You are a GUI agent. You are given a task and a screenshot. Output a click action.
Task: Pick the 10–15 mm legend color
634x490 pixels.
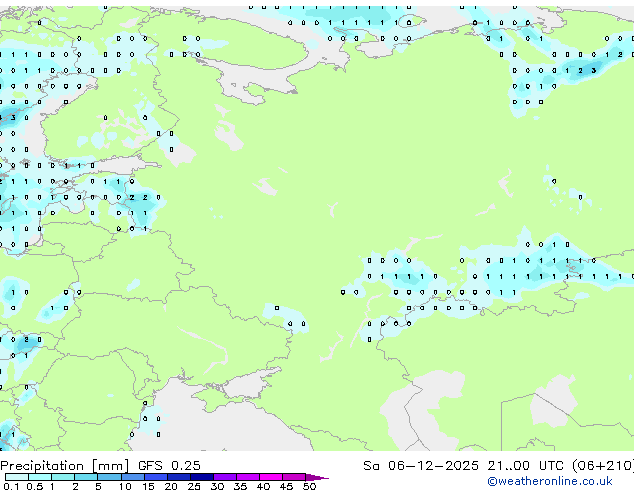pyautogui.click(x=132, y=477)
